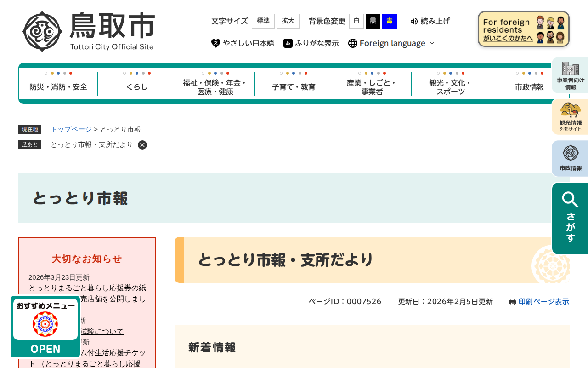This screenshot has width=588, height=368.
Task: Open the 印刷ページ表示 link
Action: [x=544, y=302]
